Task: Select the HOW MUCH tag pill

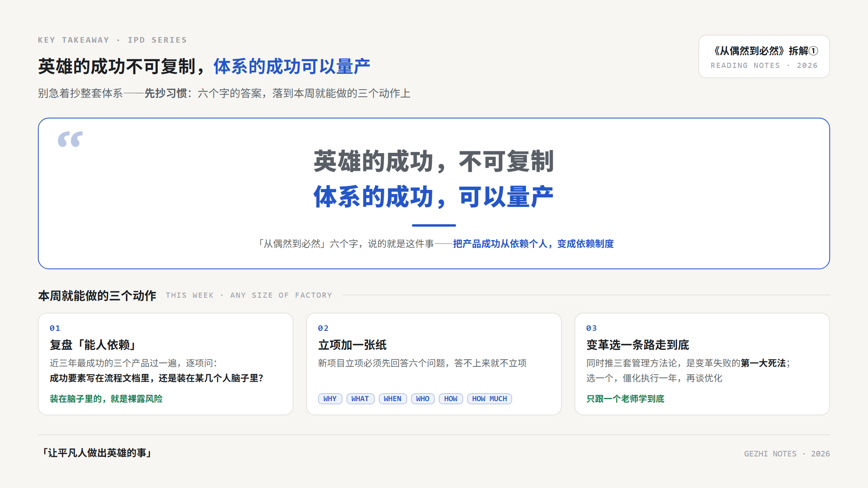Action: (490, 399)
